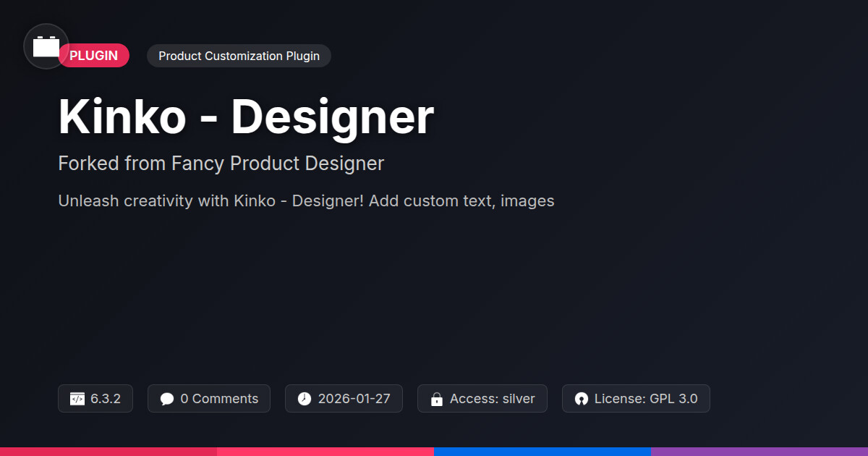Viewport: 868px width, 456px height.
Task: Click the blue segment of the bottom bar
Action: (542, 452)
